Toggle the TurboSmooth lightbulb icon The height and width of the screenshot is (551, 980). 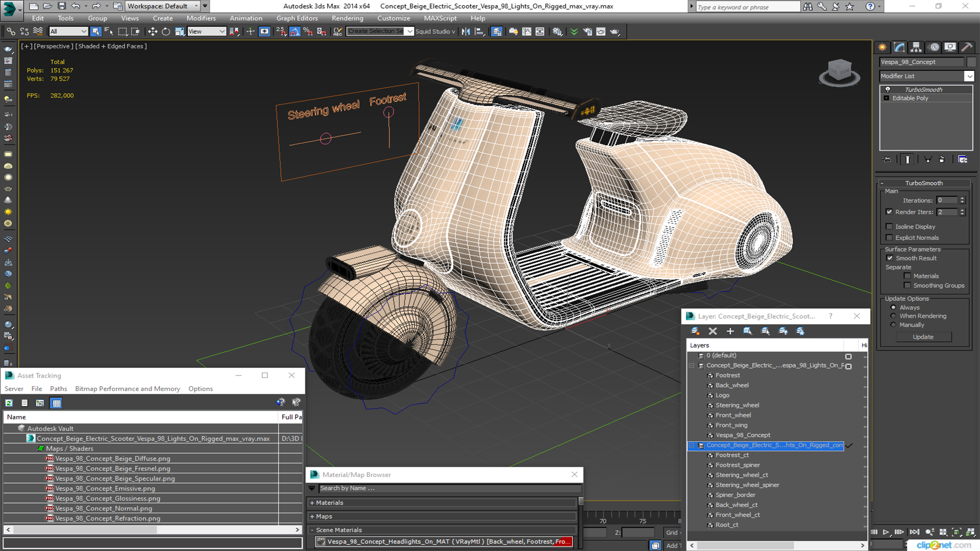coord(888,89)
